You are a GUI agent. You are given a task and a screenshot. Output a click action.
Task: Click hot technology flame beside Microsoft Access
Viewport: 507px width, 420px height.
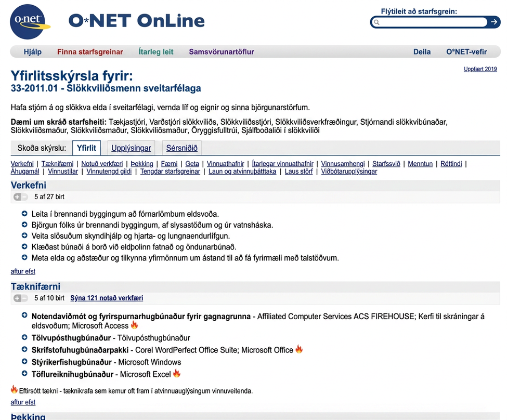135,325
